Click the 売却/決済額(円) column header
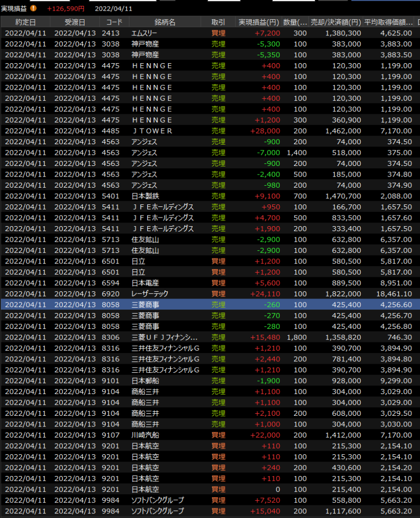 [335, 22]
